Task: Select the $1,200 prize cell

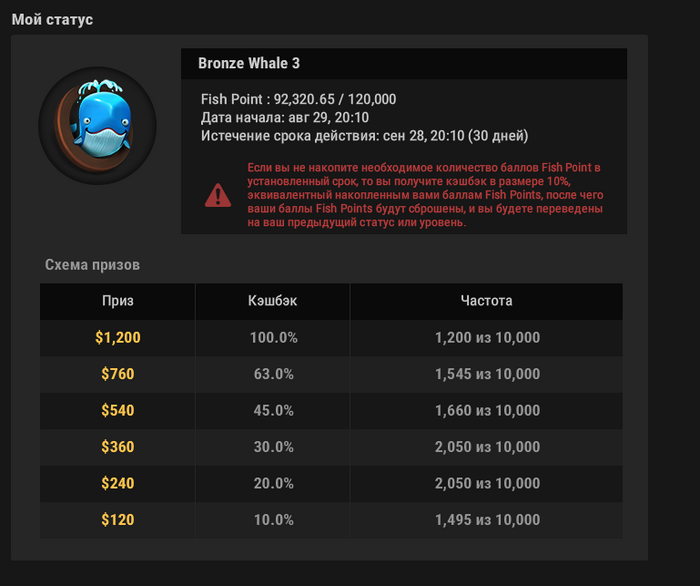Action: (x=117, y=338)
